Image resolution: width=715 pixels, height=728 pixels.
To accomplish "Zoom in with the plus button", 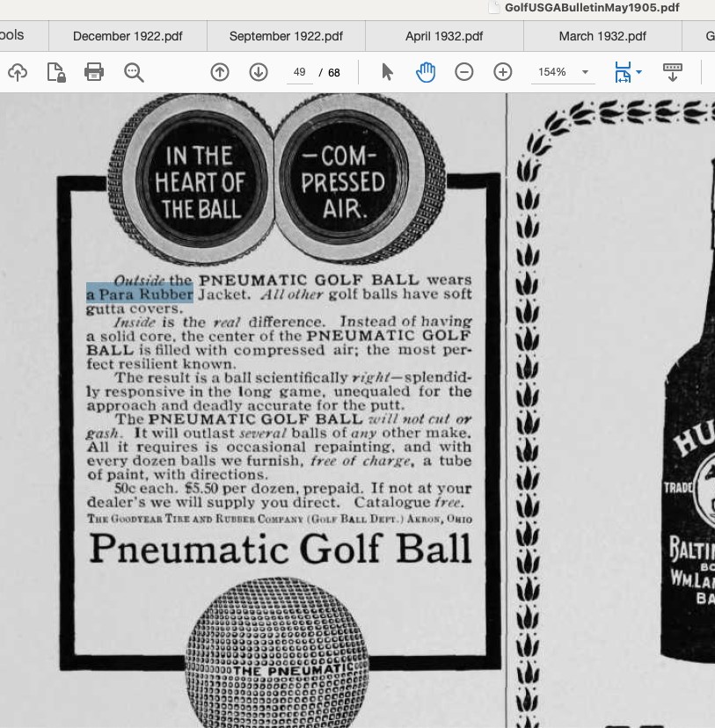I will (503, 72).
